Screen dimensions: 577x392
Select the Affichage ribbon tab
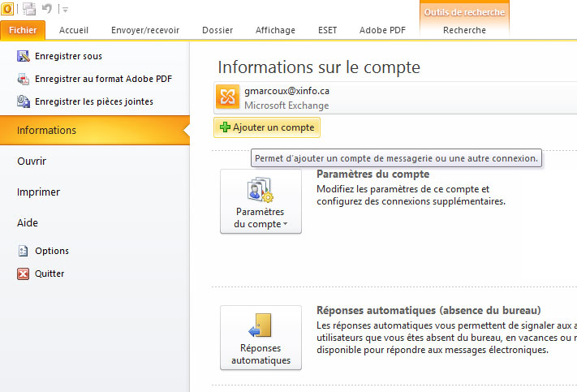(277, 30)
